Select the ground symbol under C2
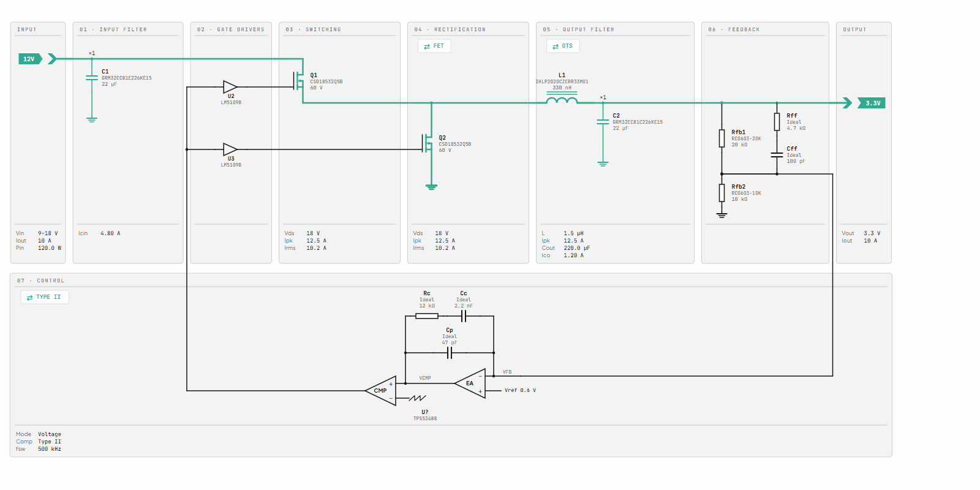 tap(603, 164)
